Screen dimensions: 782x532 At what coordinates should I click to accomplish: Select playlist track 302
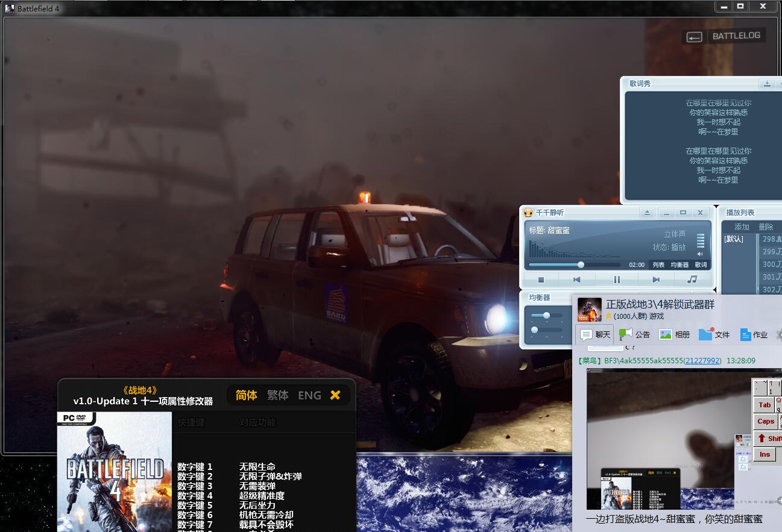[x=771, y=289]
